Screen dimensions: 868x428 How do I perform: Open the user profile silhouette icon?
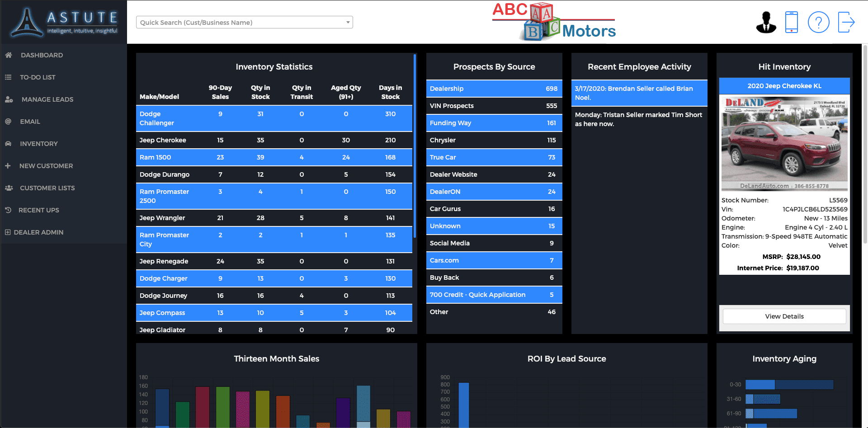(x=766, y=22)
